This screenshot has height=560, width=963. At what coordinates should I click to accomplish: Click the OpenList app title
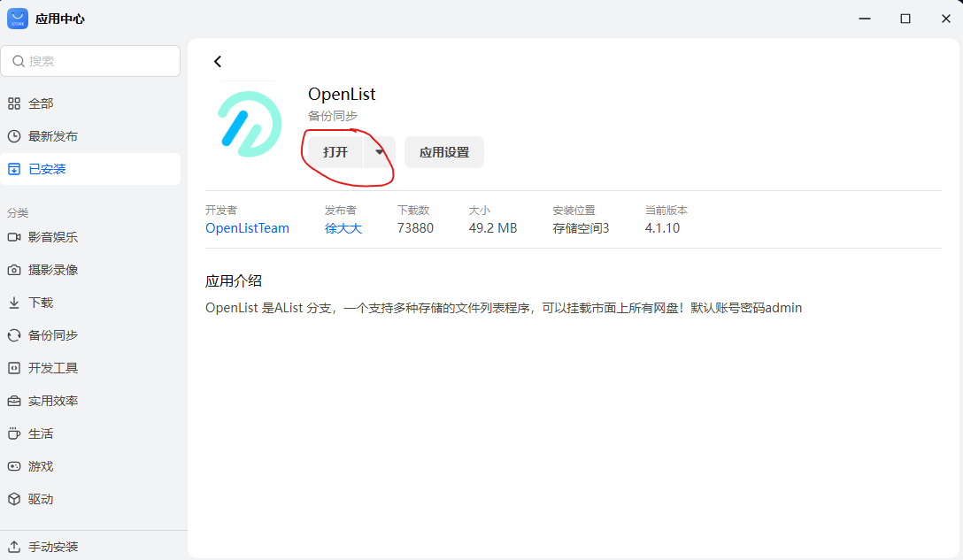[342, 94]
